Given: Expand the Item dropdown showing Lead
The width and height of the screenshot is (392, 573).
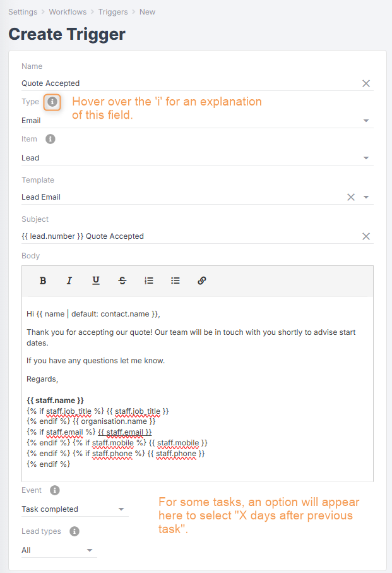Looking at the screenshot, I should click(366, 158).
